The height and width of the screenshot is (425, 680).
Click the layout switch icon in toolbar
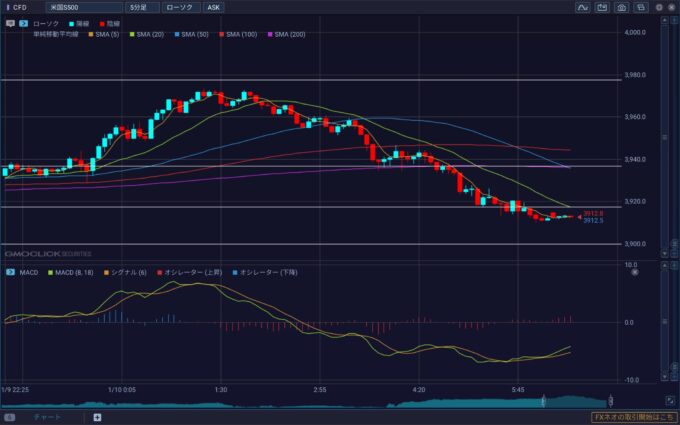640,7
